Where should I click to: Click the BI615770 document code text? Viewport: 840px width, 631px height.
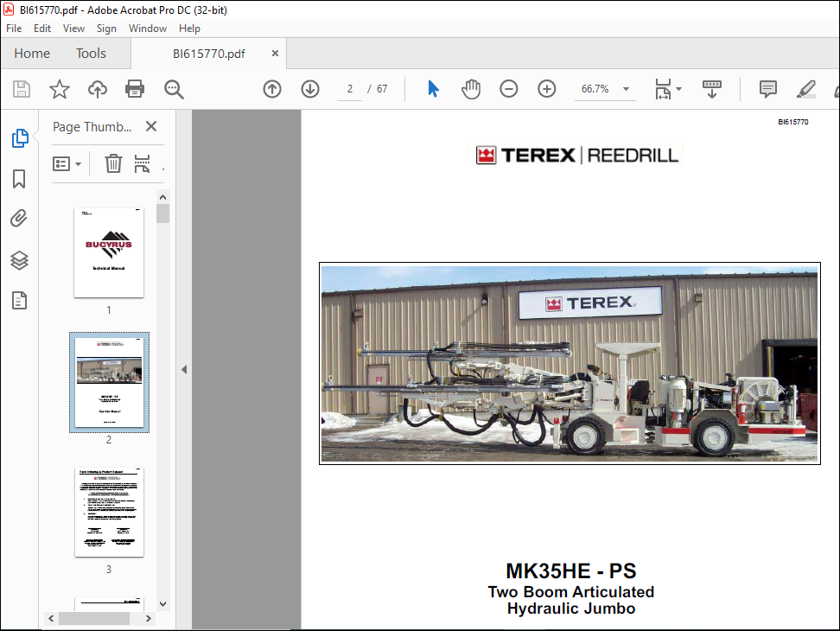pyautogui.click(x=792, y=122)
